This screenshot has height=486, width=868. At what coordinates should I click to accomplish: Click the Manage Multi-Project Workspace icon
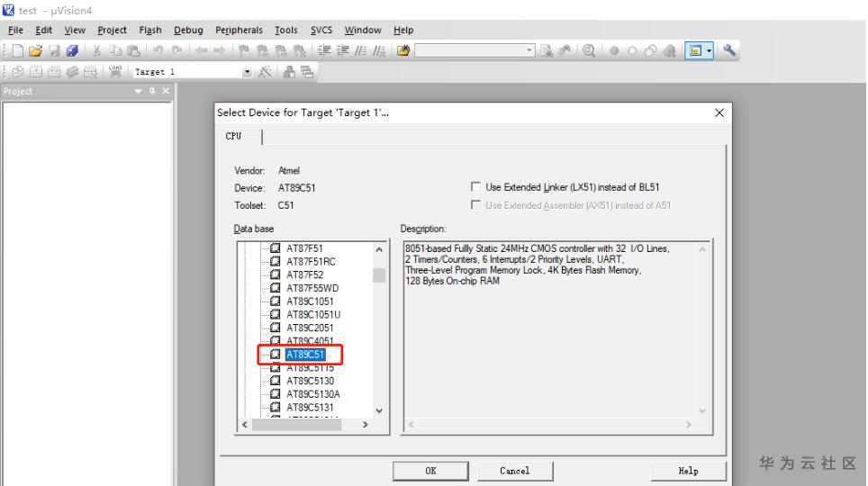coord(307,72)
